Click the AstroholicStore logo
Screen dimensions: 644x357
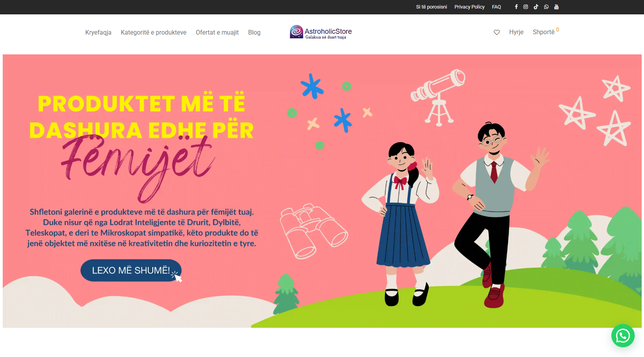tap(321, 32)
